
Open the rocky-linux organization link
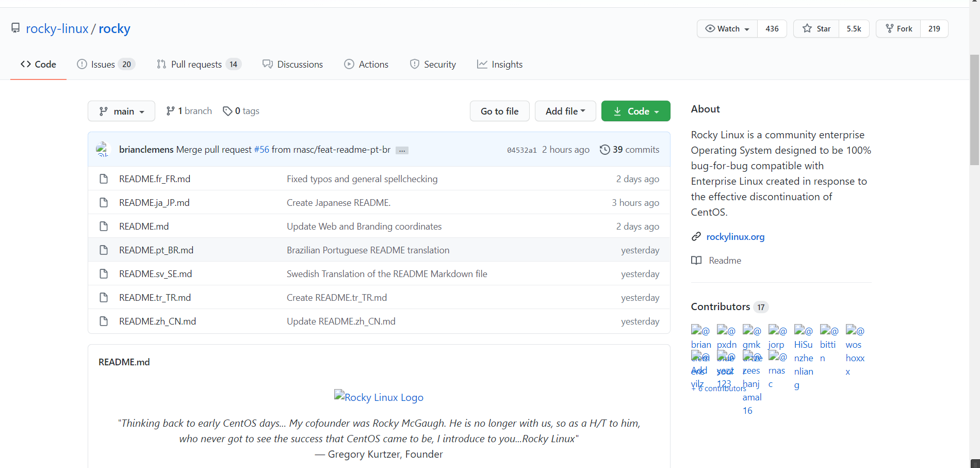pos(57,28)
